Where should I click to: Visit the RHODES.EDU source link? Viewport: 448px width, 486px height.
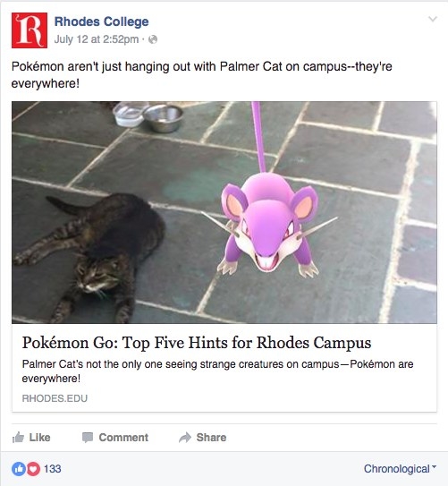(55, 398)
